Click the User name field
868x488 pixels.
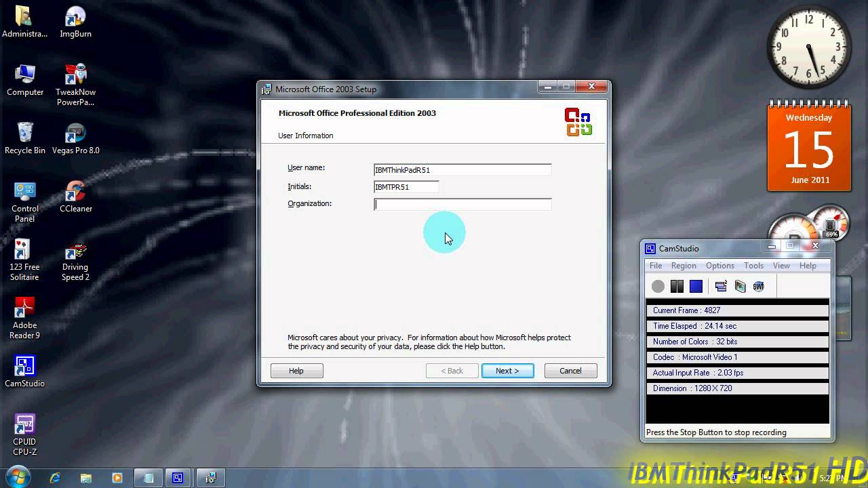click(462, 170)
